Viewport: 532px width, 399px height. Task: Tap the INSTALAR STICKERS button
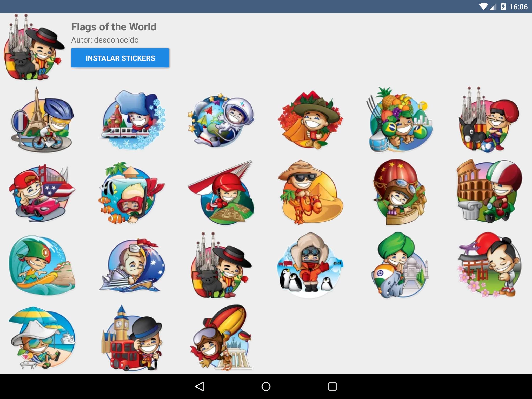click(120, 58)
